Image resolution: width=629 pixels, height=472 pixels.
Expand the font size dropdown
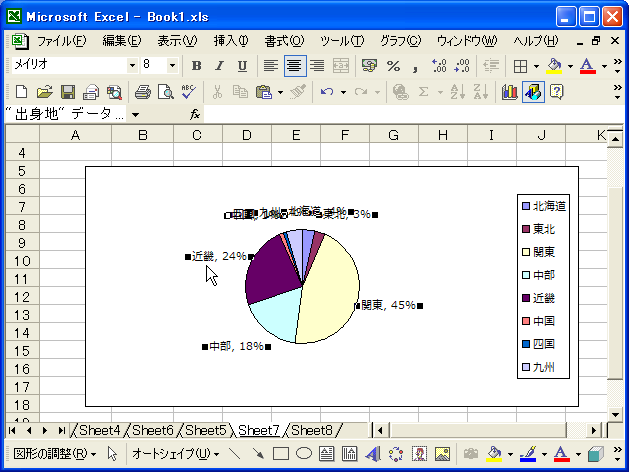172,65
